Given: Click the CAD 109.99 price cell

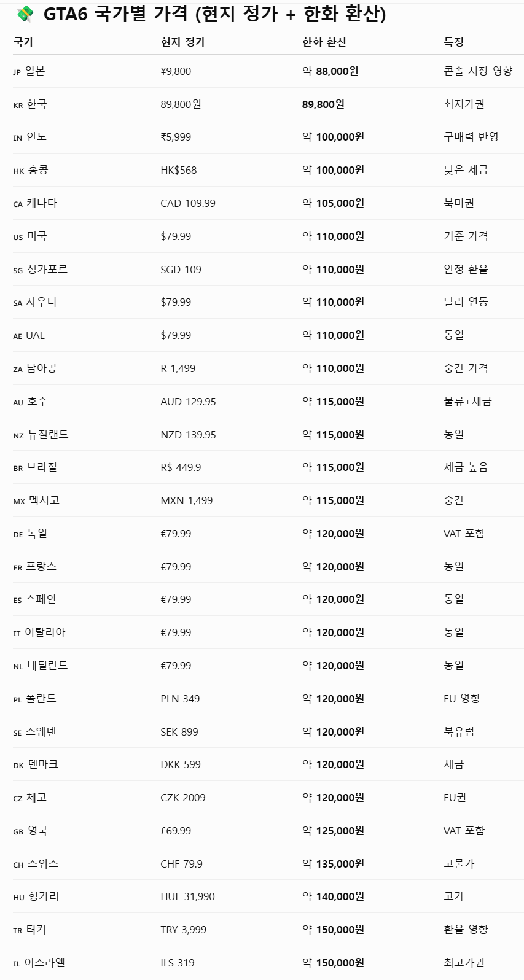Looking at the screenshot, I should [188, 203].
